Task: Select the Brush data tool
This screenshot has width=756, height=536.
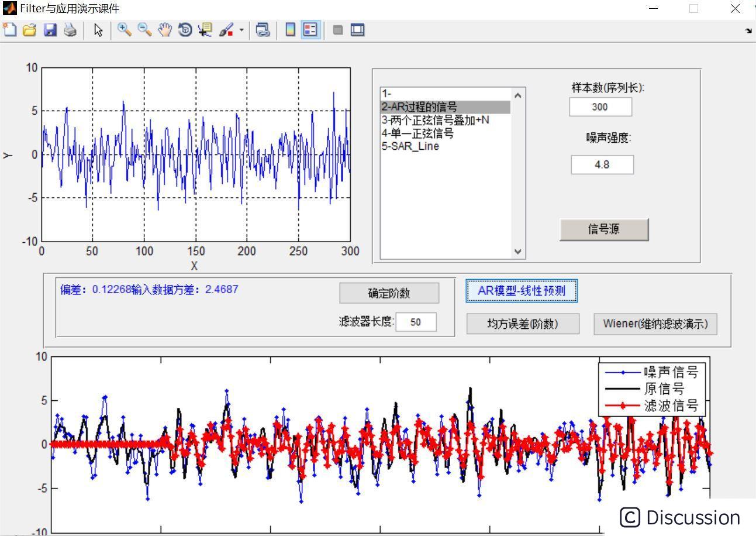Action: pyautogui.click(x=226, y=30)
